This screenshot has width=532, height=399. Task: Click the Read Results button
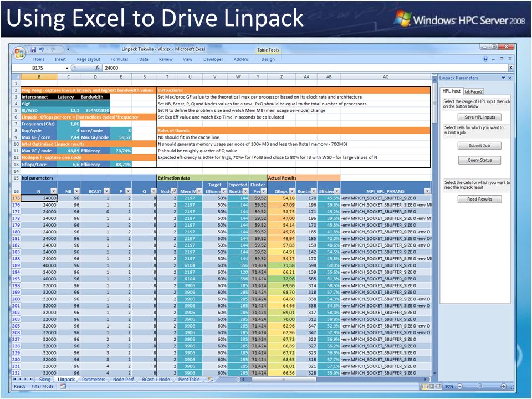479,199
